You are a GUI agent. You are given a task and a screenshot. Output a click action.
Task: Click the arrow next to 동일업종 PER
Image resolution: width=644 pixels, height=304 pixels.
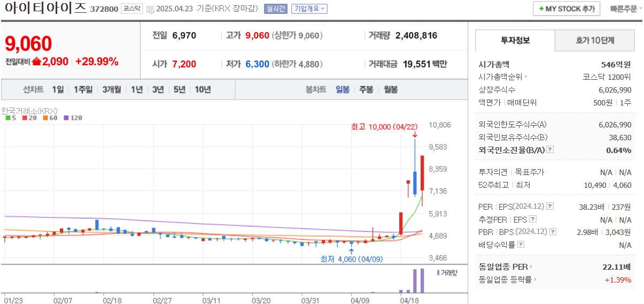click(x=531, y=267)
